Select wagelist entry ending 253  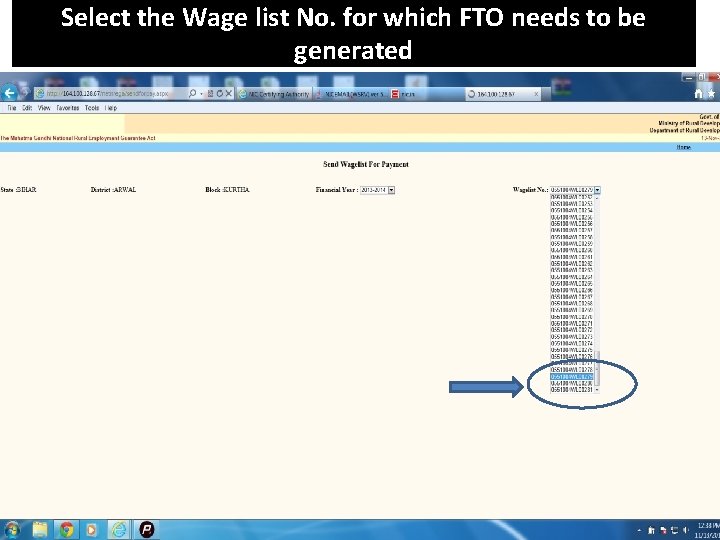571,203
